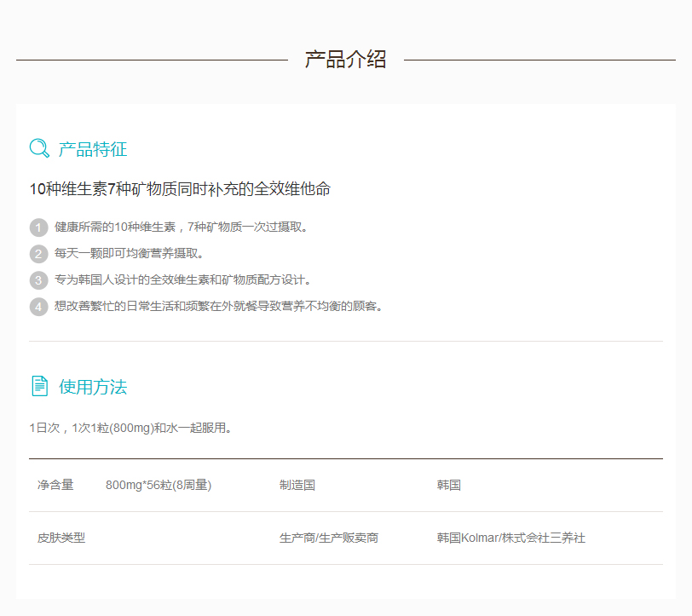Click the 制造国 table label
This screenshot has width=692, height=616.
[297, 485]
